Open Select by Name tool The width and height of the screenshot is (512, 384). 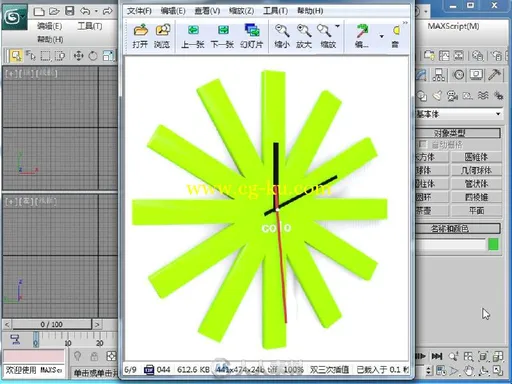pyautogui.click(x=31, y=56)
